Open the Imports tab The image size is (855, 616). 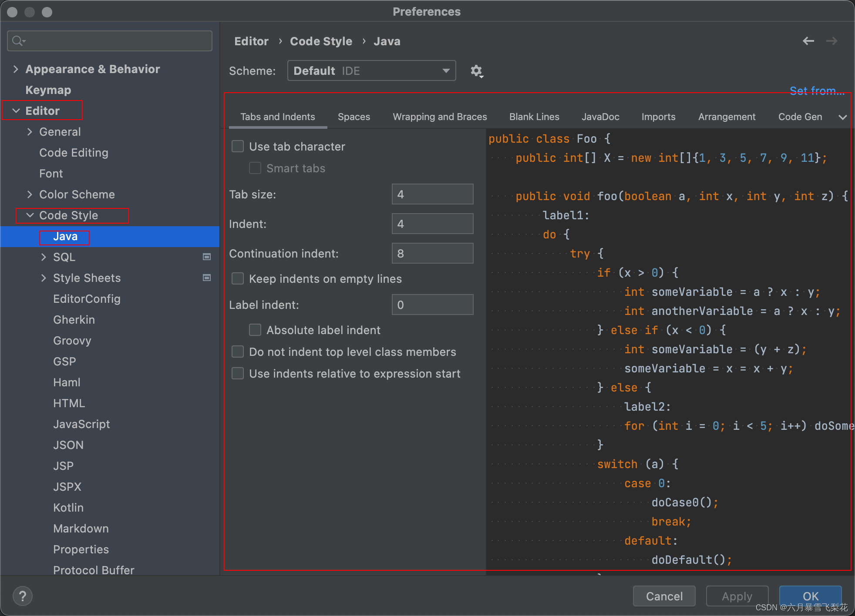click(658, 117)
